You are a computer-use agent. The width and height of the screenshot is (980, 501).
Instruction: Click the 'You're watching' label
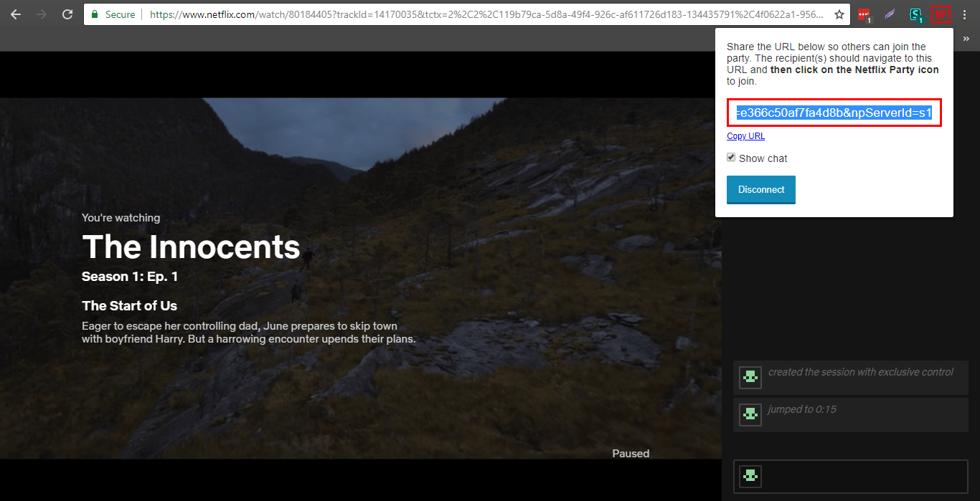coord(121,218)
